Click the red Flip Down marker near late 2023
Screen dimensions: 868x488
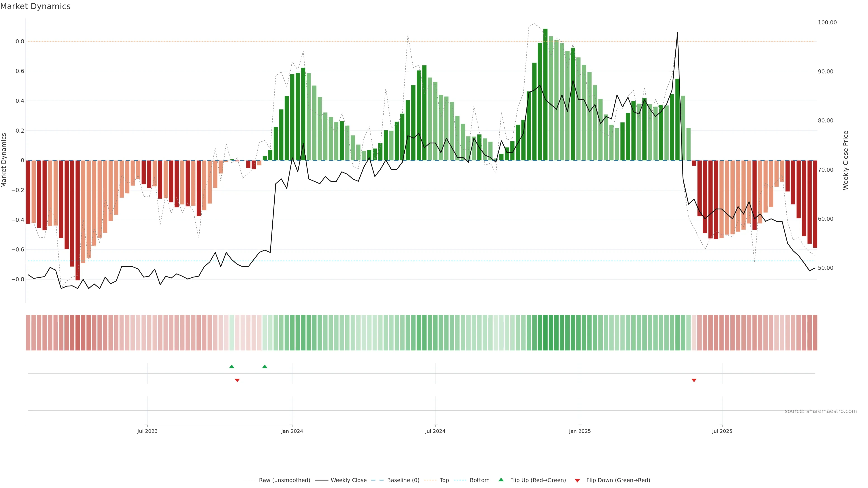(x=237, y=380)
